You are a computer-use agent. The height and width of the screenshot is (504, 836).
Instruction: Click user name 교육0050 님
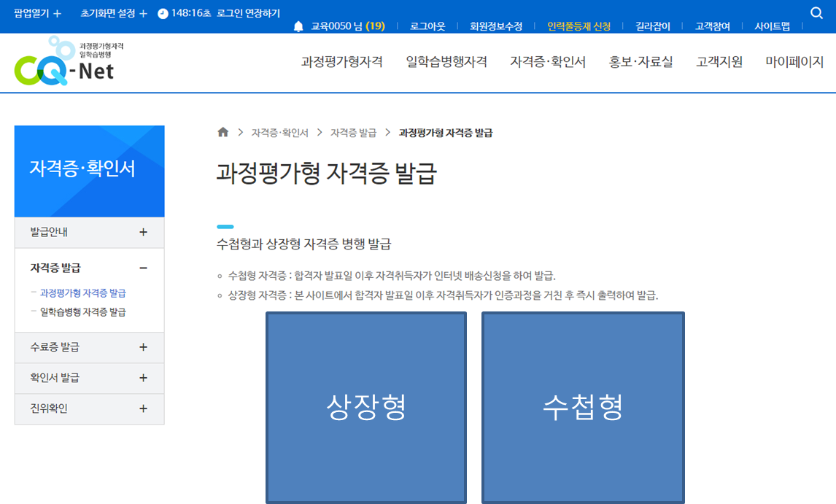coord(336,26)
